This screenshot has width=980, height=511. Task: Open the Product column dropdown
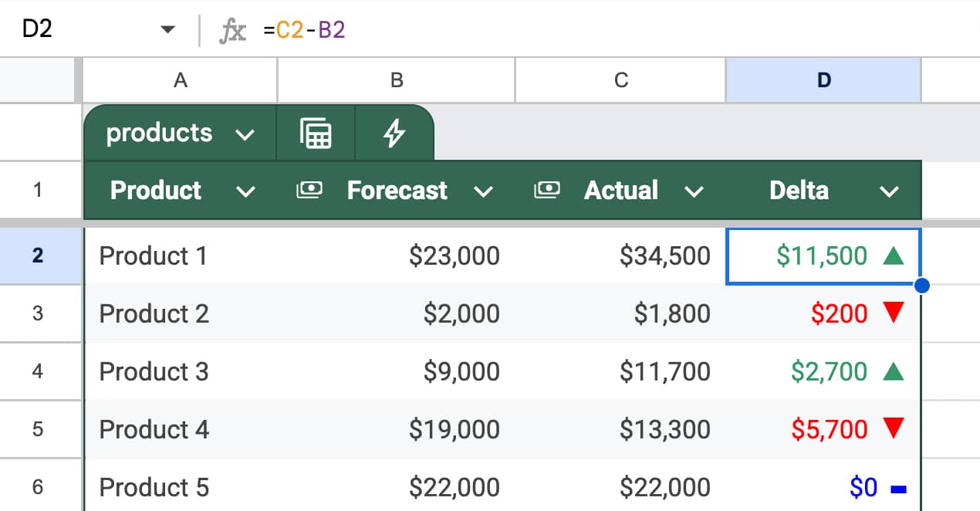pos(245,191)
